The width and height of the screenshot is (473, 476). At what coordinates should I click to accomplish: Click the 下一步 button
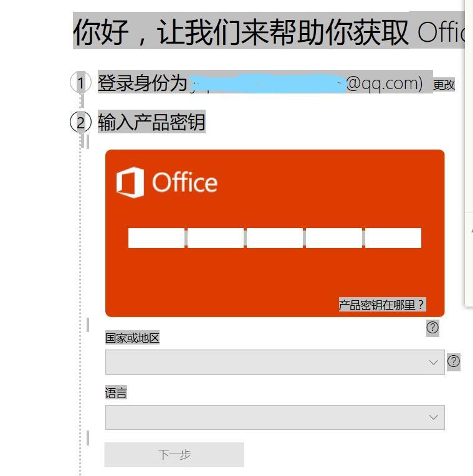tap(174, 454)
